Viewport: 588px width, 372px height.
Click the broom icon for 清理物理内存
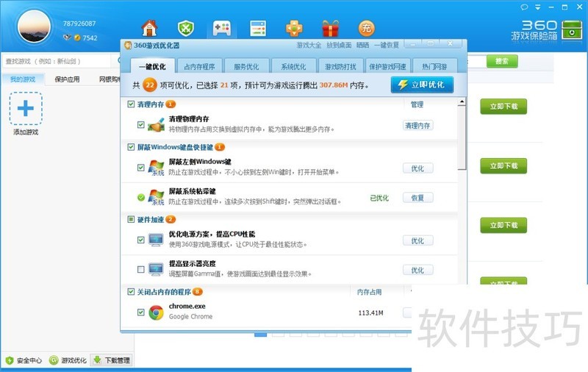157,125
